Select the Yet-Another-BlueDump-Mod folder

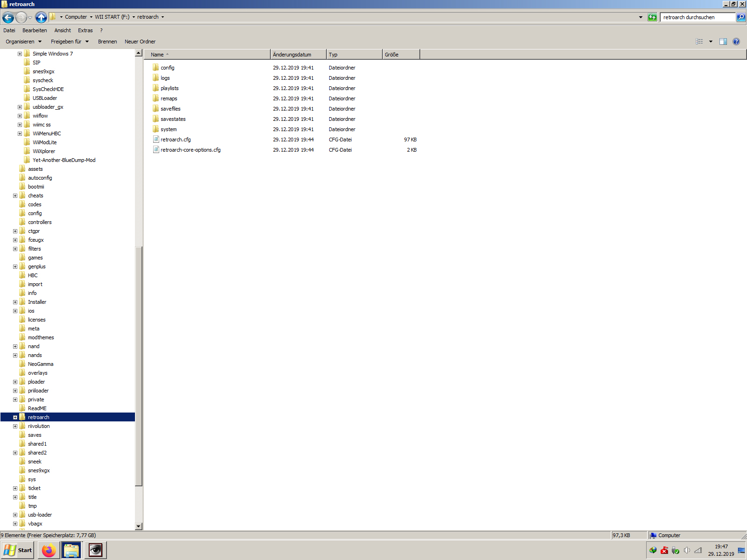click(x=64, y=160)
